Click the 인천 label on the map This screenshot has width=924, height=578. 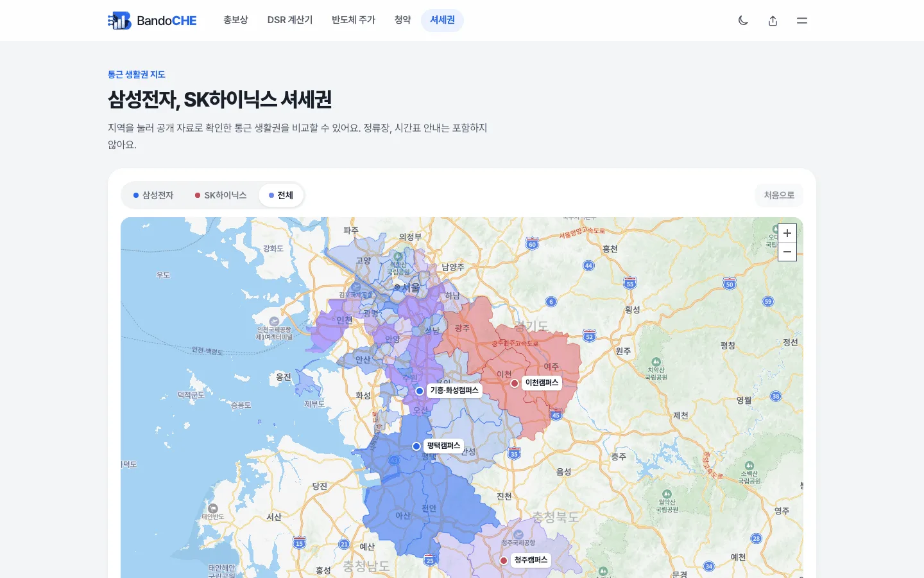click(x=345, y=320)
